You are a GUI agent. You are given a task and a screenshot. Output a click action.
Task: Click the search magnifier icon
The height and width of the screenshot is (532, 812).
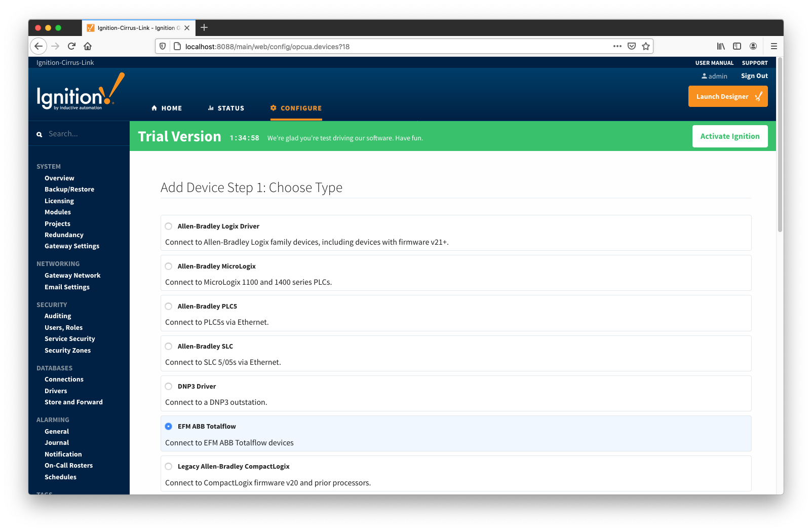[39, 134]
